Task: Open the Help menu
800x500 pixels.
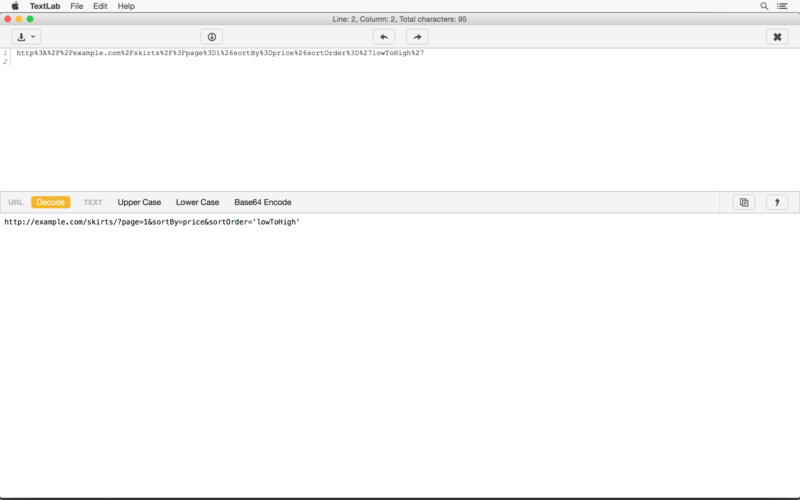Action: [126, 6]
